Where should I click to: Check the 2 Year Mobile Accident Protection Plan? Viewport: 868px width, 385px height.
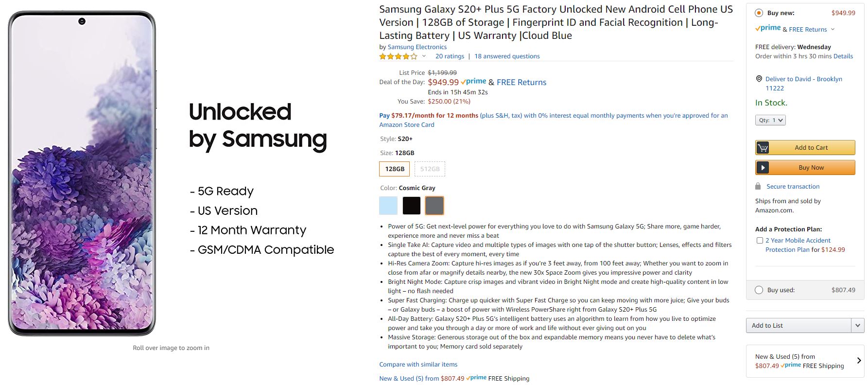pos(760,240)
